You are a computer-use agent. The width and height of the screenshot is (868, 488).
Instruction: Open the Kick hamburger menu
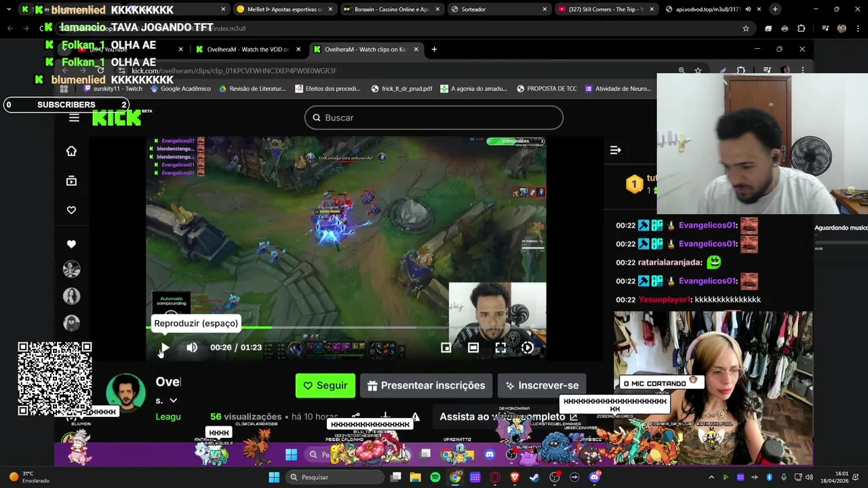click(x=74, y=117)
